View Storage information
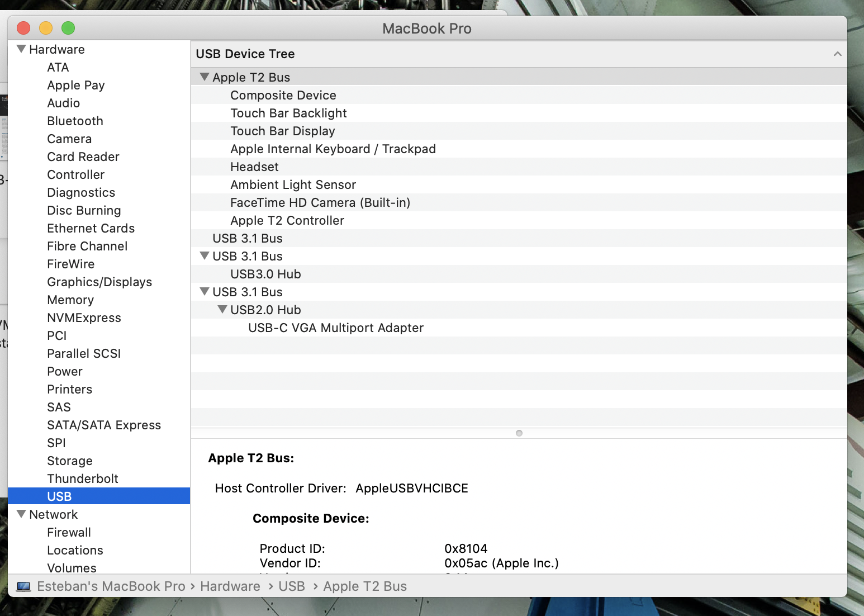864x616 pixels. coord(70,461)
